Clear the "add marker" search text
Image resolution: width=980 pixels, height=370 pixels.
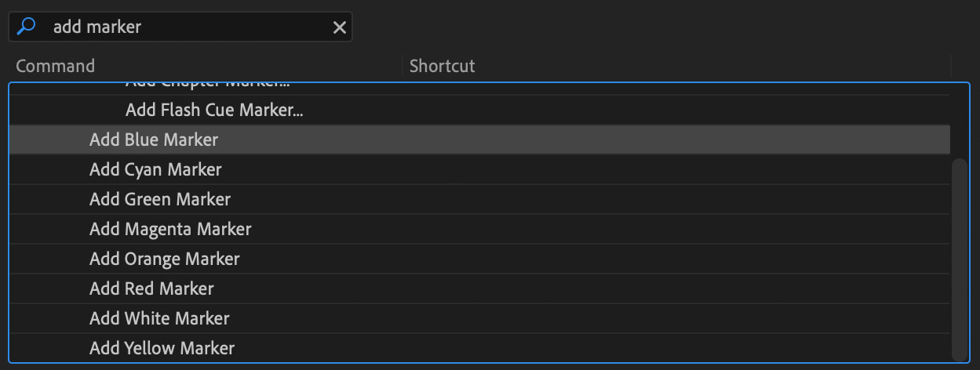point(340,27)
